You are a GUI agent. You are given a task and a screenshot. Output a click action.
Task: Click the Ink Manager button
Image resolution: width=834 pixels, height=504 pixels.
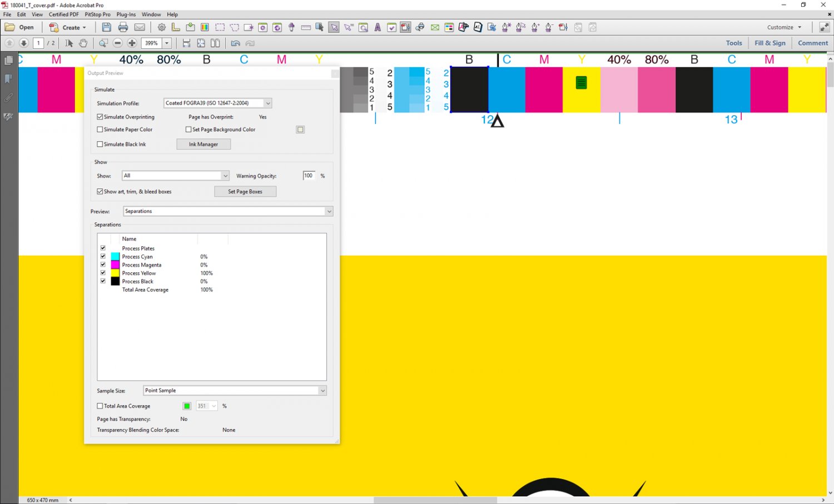tap(203, 144)
